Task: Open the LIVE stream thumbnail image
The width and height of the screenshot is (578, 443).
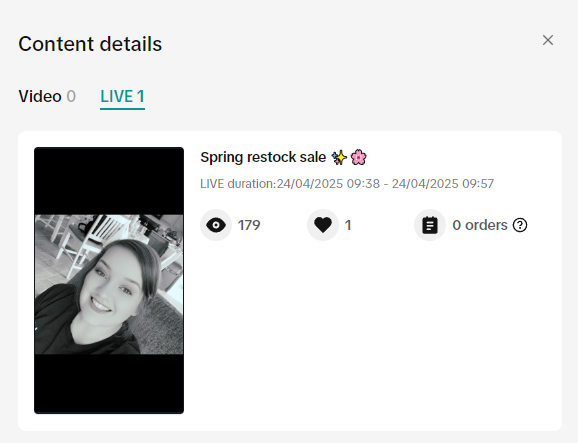Action: click(x=109, y=280)
